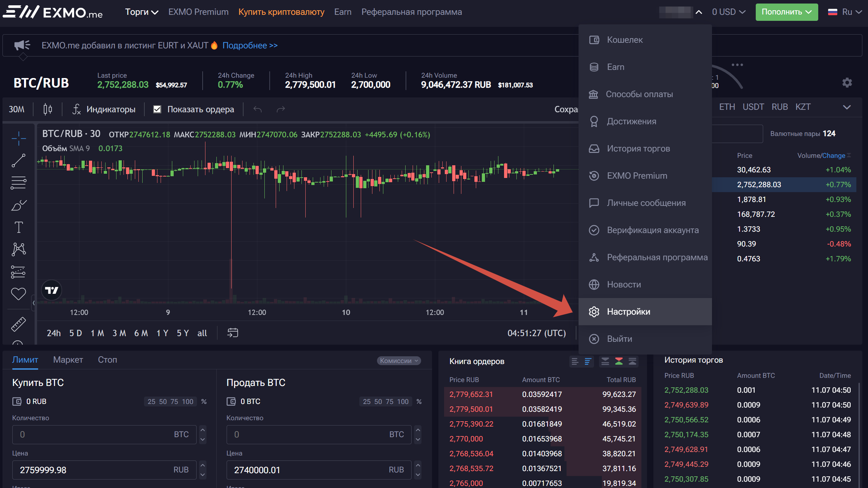
Task: Open the chart patterns tool
Action: click(x=19, y=249)
